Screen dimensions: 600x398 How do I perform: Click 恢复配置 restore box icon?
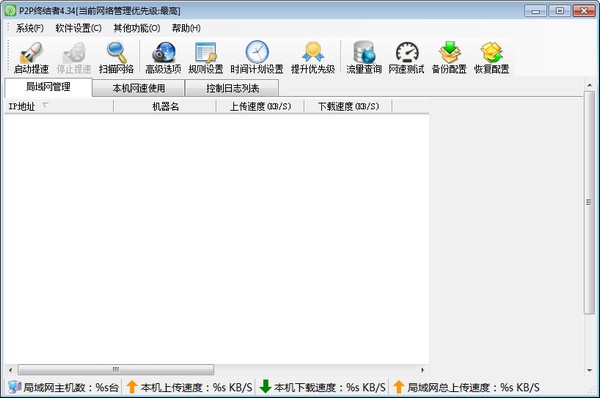click(492, 52)
